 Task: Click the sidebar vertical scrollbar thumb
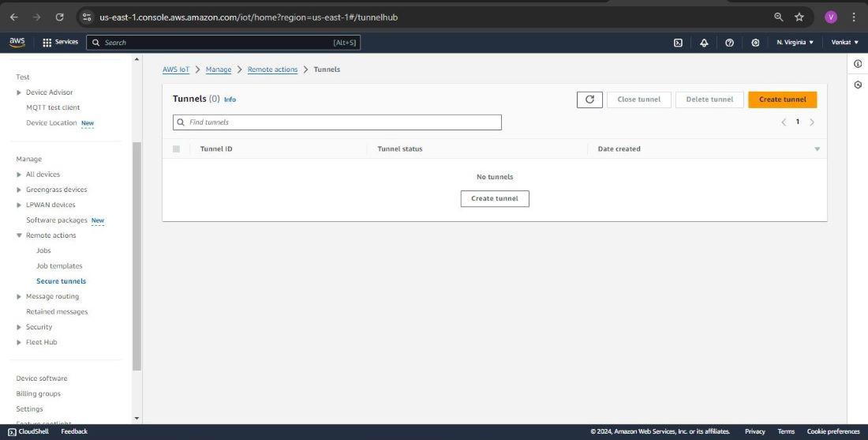coord(137,256)
